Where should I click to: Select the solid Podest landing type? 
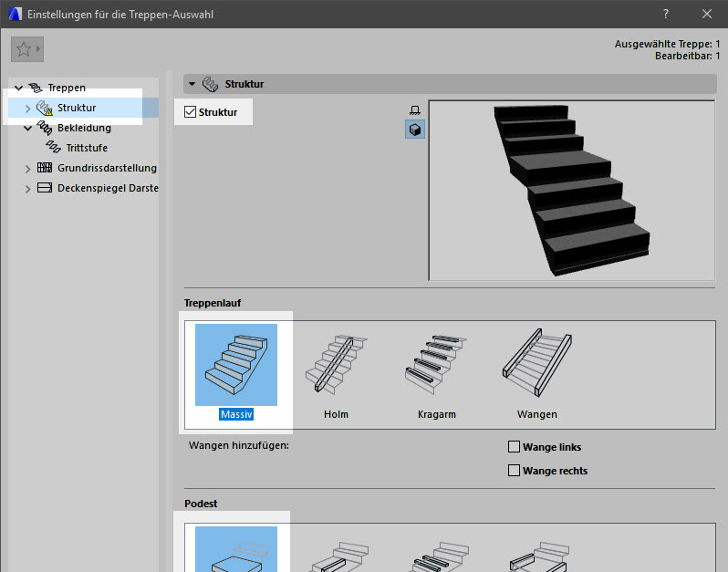click(x=236, y=549)
